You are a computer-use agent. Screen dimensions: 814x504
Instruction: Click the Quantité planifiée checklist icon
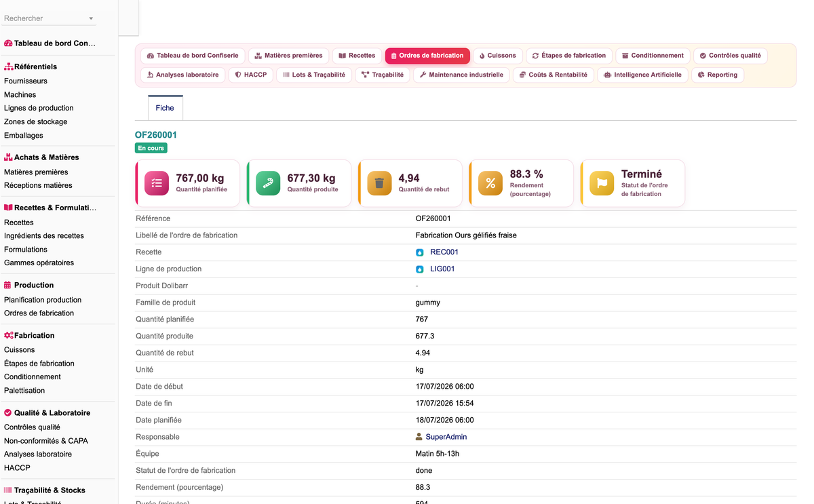[157, 183]
